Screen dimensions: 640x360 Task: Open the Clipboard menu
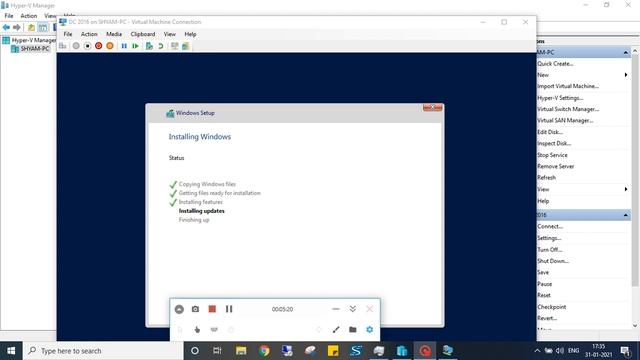[x=143, y=34]
